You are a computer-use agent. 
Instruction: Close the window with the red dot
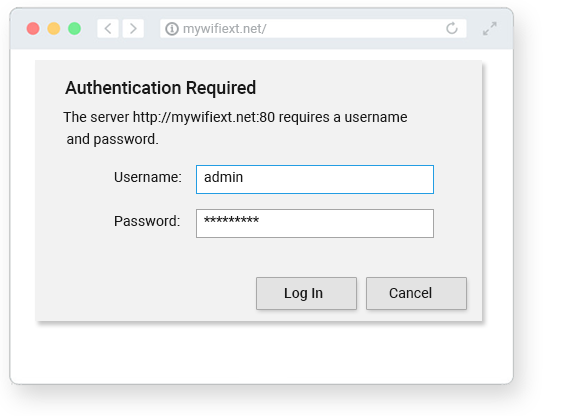[33, 28]
